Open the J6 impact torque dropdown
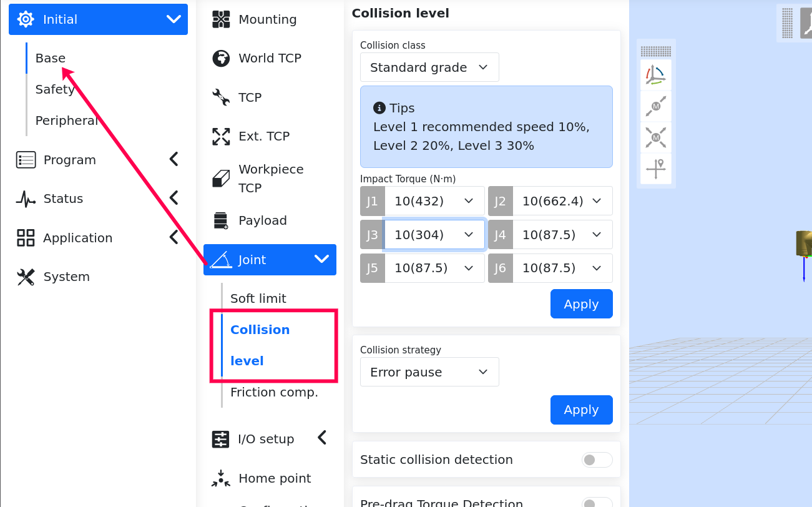This screenshot has width=812, height=507. pyautogui.click(x=562, y=268)
